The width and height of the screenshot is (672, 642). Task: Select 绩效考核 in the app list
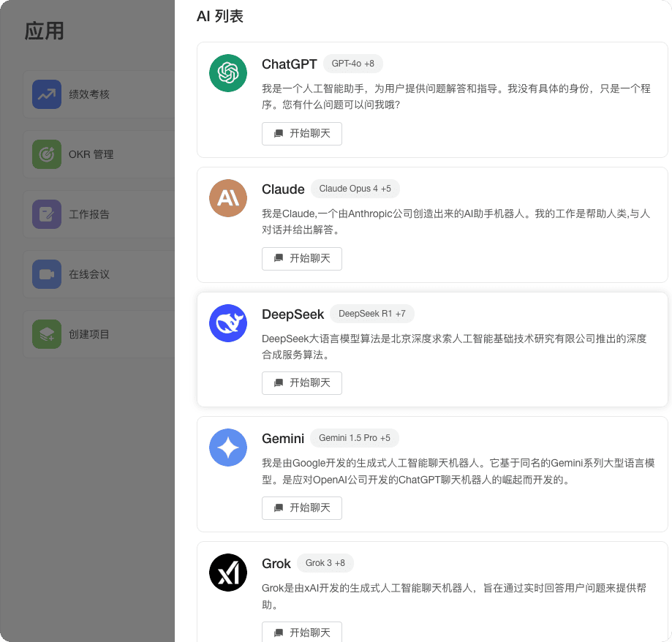click(x=99, y=94)
